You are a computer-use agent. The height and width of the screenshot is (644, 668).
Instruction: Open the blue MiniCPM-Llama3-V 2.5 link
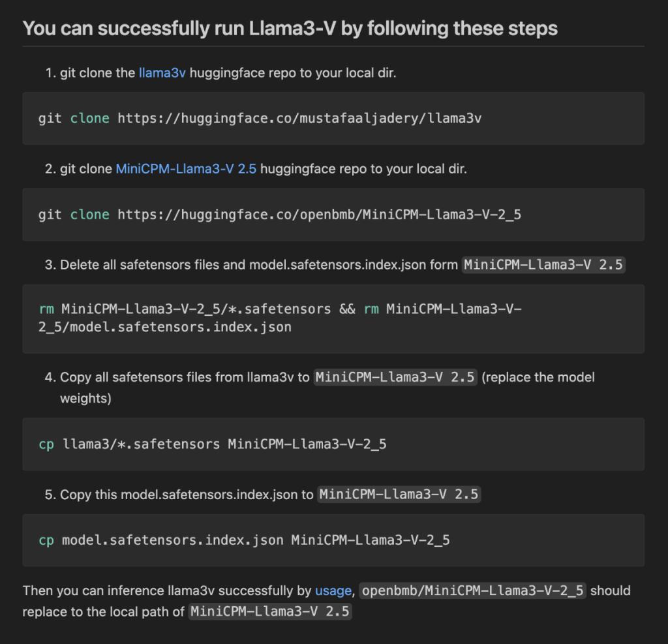186,168
